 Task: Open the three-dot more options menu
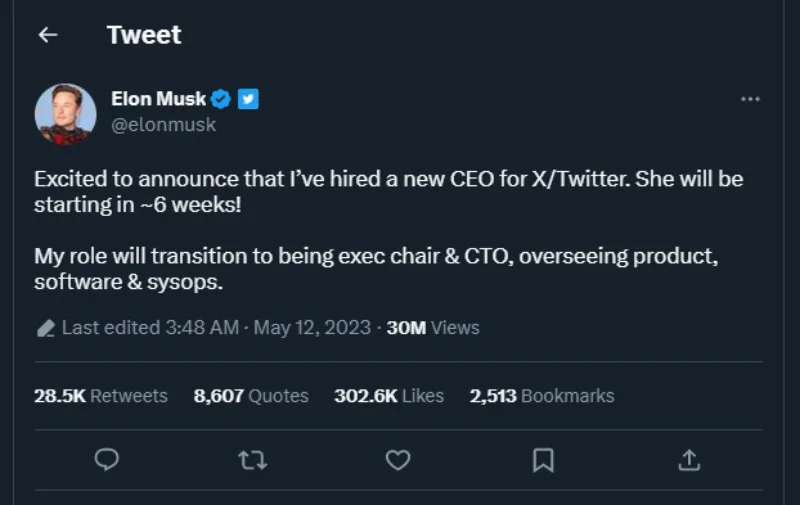(x=750, y=99)
